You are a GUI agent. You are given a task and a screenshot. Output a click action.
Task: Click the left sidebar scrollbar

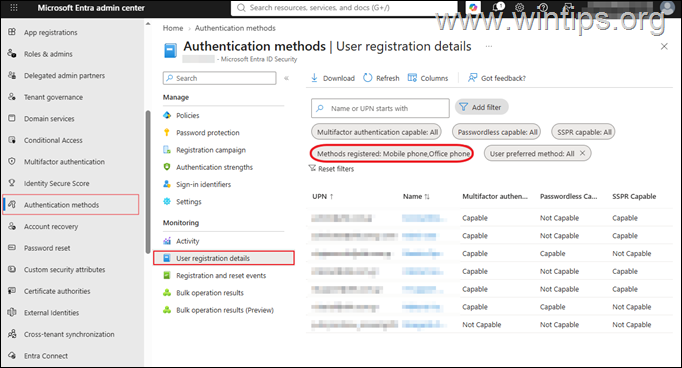(148, 181)
